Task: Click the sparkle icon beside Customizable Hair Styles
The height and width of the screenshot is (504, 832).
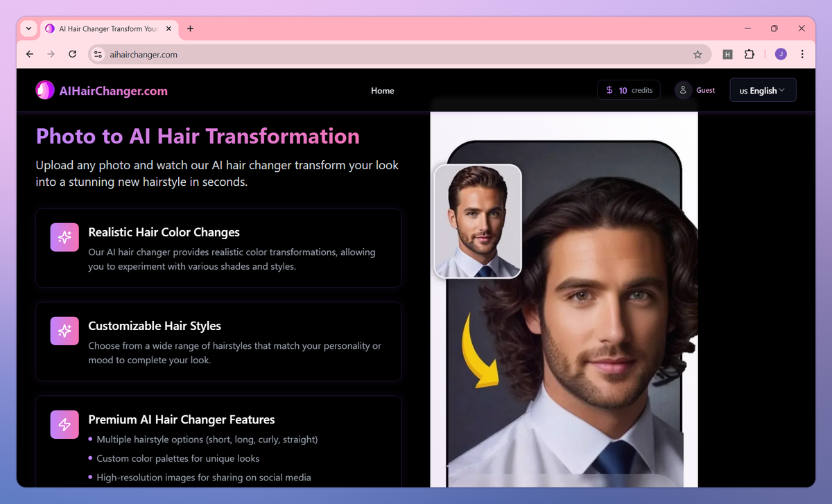Action: coord(64,331)
